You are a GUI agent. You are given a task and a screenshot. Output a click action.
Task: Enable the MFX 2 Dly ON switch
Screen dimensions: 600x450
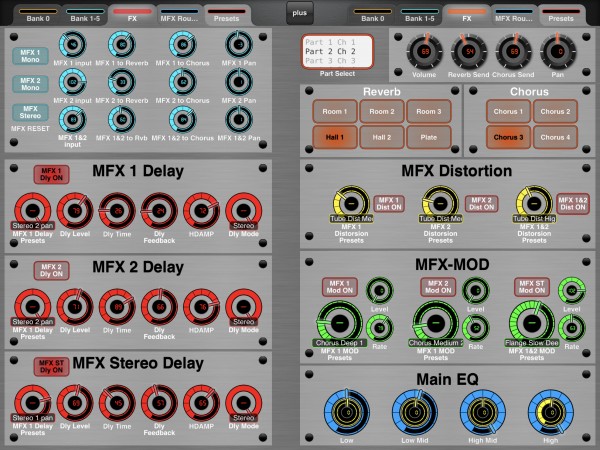pos(51,271)
